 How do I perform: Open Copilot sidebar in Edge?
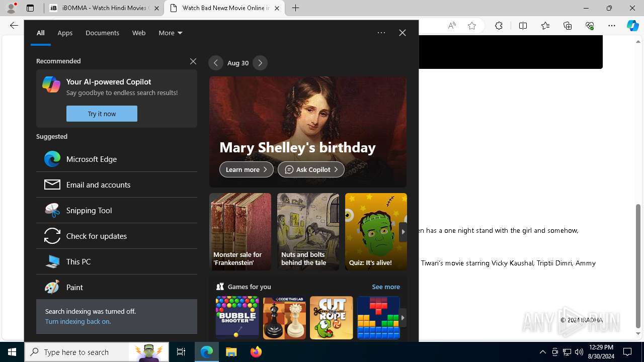(x=633, y=26)
